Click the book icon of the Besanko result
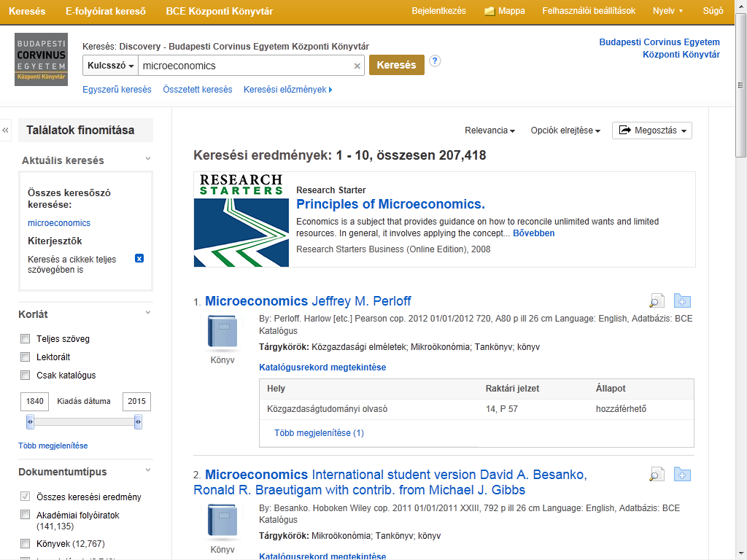The image size is (747, 560). (x=222, y=521)
